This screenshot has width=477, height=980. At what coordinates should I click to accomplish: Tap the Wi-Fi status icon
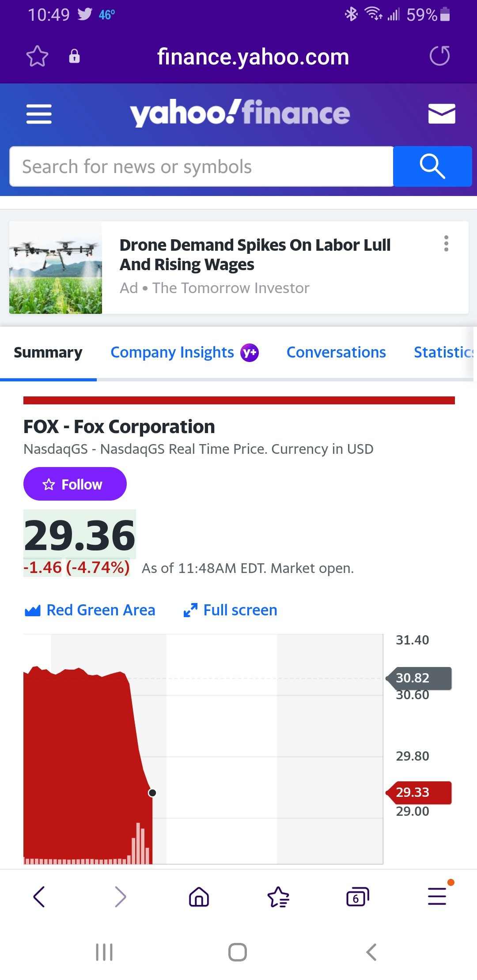374,14
